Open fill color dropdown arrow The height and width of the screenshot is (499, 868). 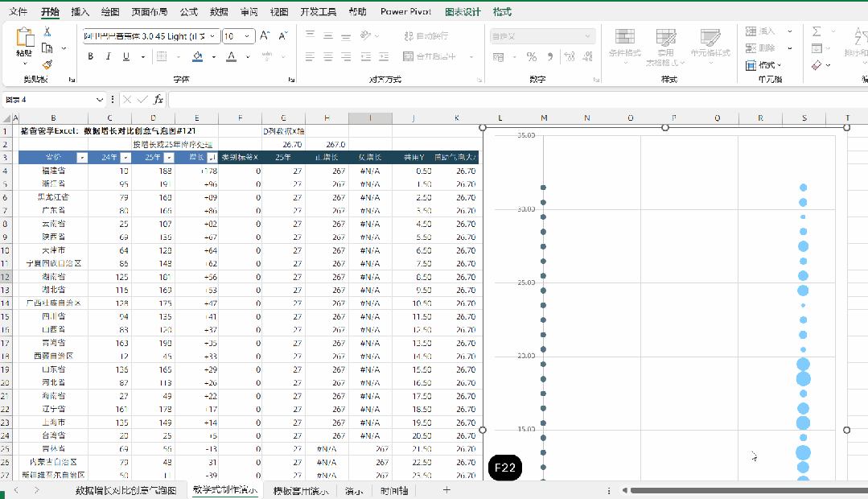point(214,56)
